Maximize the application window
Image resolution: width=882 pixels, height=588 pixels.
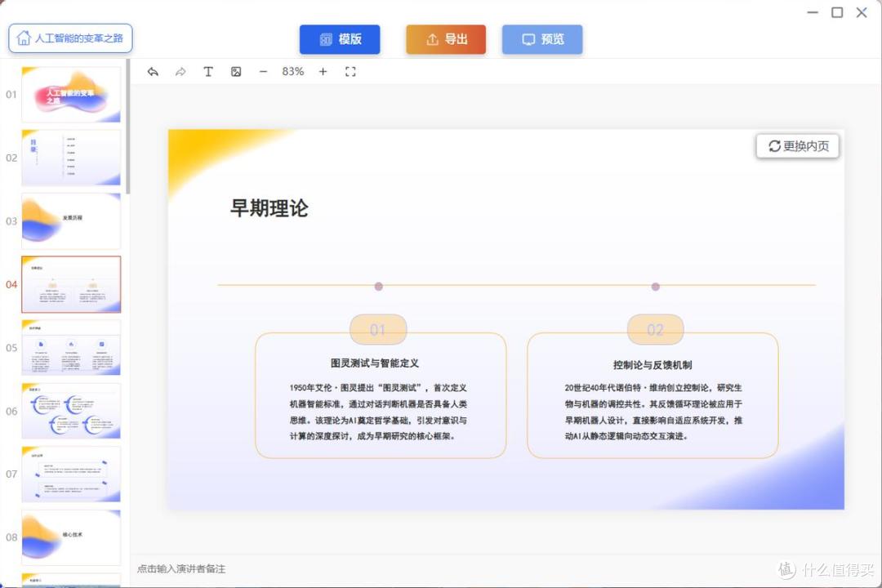click(x=837, y=12)
